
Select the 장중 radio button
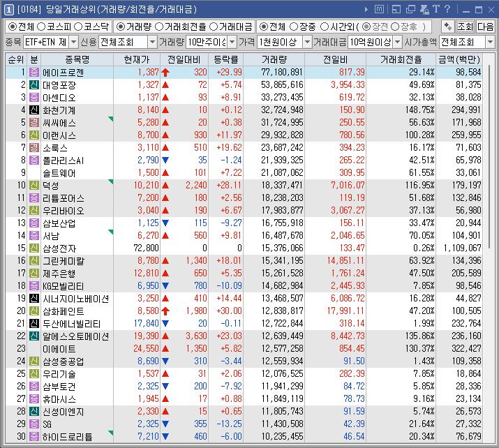pos(294,27)
